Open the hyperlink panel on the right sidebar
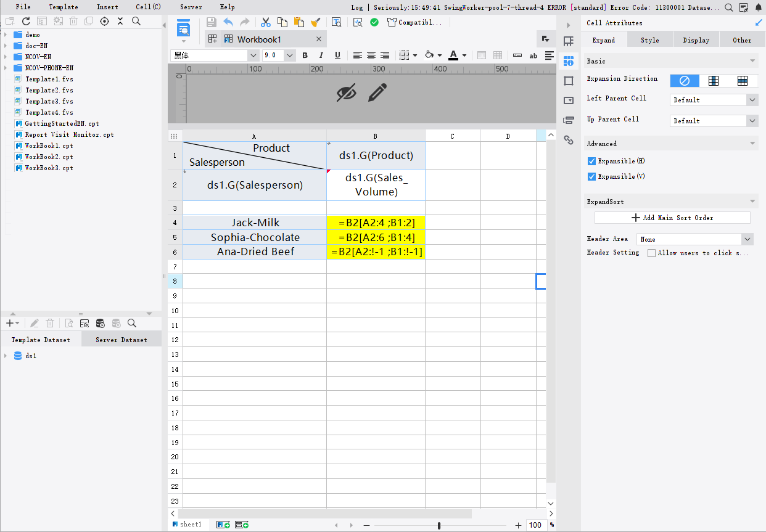 (569, 140)
